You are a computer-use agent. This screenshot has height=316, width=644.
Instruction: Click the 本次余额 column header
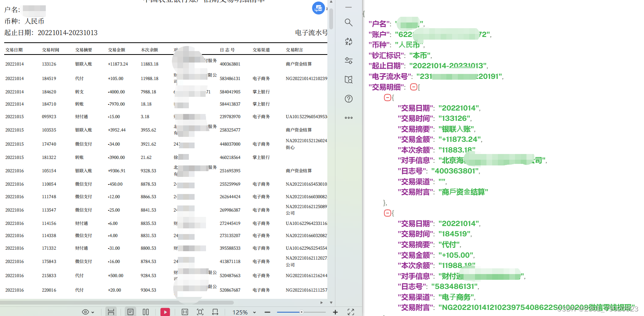coord(150,50)
